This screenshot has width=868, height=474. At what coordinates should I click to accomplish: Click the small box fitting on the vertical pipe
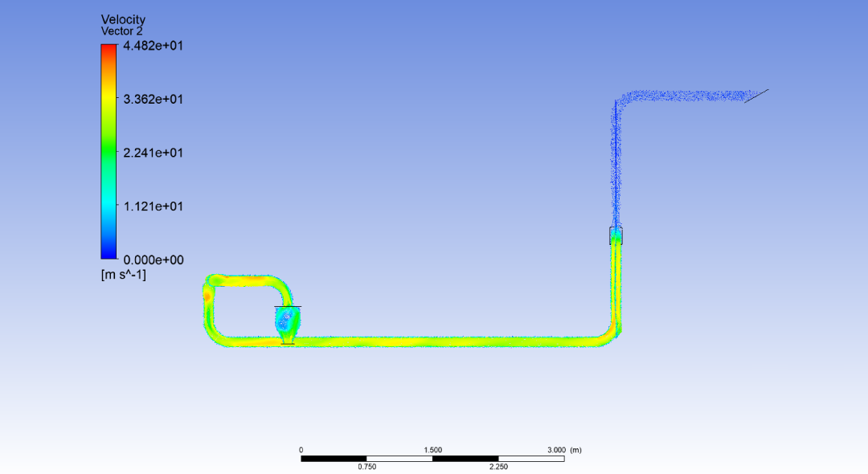[616, 235]
